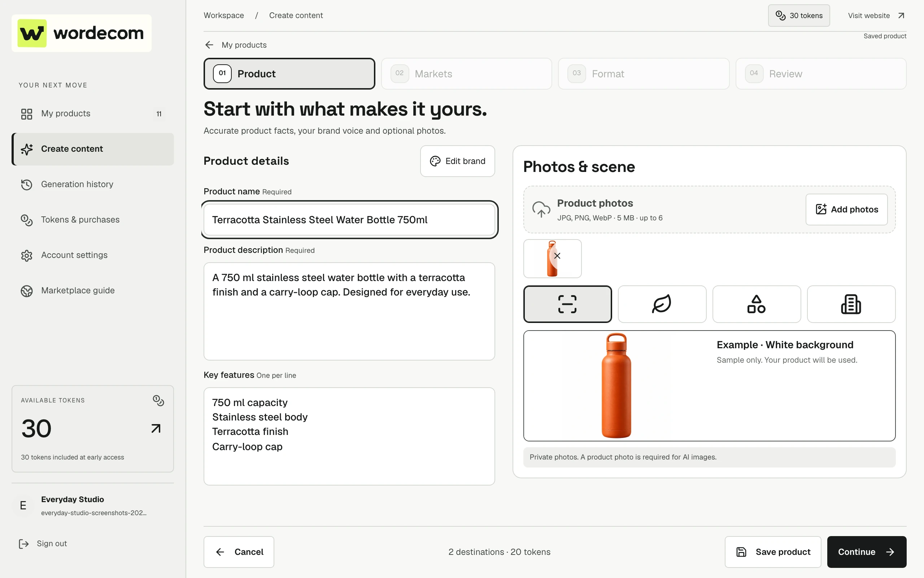Sign out of the account
924x578 pixels.
(43, 544)
